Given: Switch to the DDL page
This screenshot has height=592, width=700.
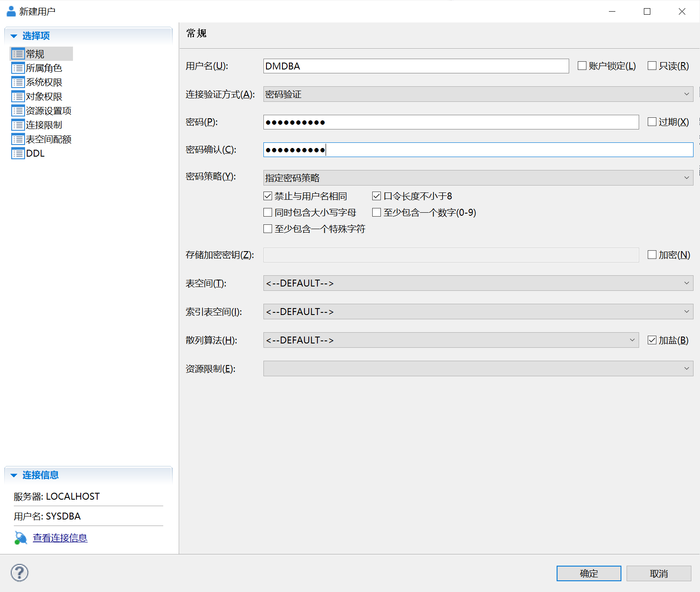Looking at the screenshot, I should (35, 154).
